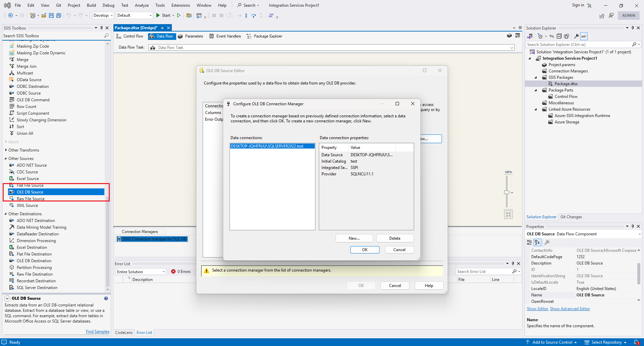Click Categorized view icon in Properties panel
644x346 pixels.
coord(530,242)
